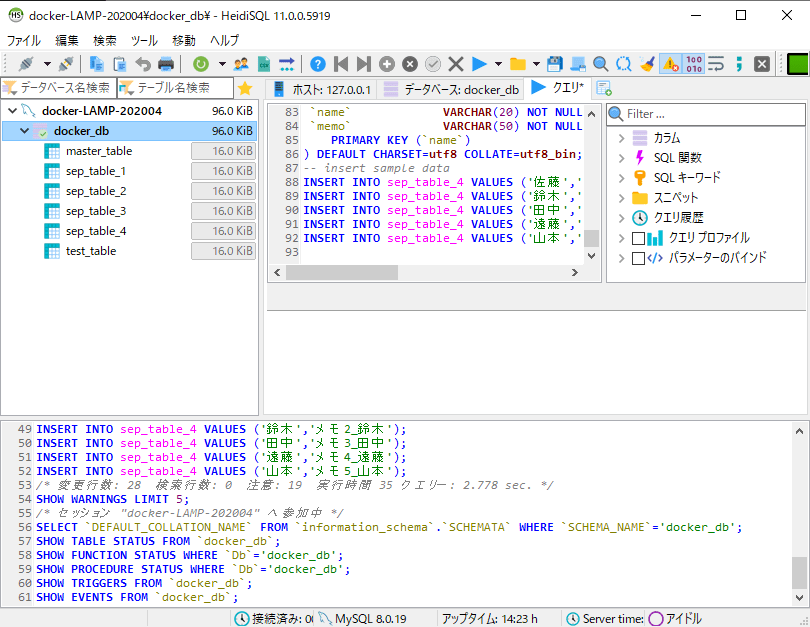
Task: Open the user manager icon
Action: coord(241,64)
